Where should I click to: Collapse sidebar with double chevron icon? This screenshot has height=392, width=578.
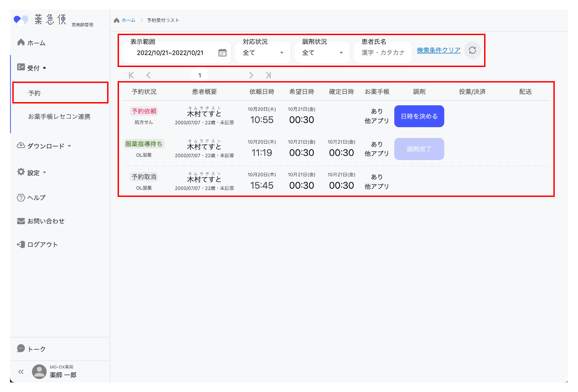[x=21, y=371]
